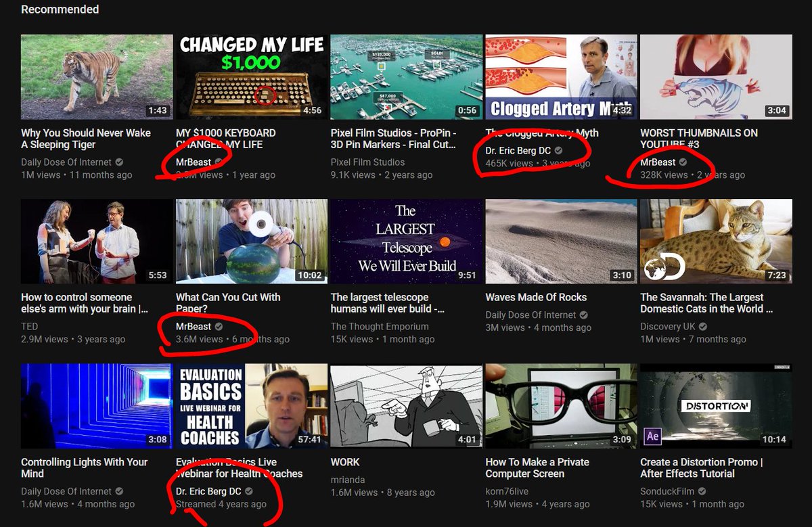Open the TED channel link
This screenshot has width=812, height=527.
click(30, 327)
